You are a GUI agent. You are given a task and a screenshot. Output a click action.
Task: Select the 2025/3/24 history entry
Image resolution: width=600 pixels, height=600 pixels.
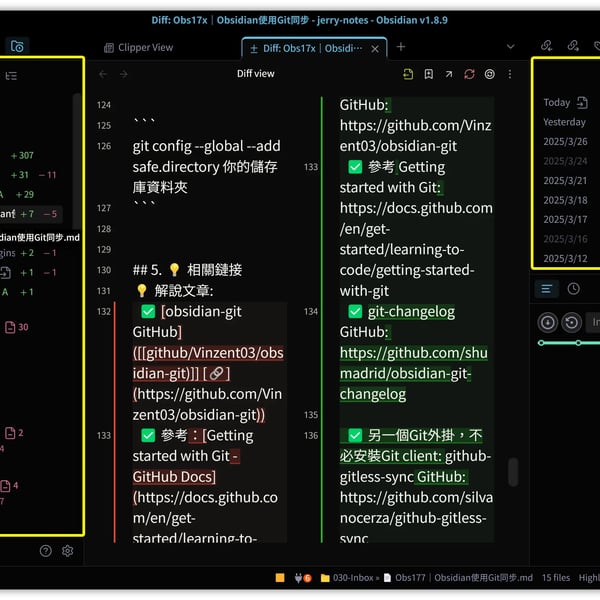[x=565, y=161]
